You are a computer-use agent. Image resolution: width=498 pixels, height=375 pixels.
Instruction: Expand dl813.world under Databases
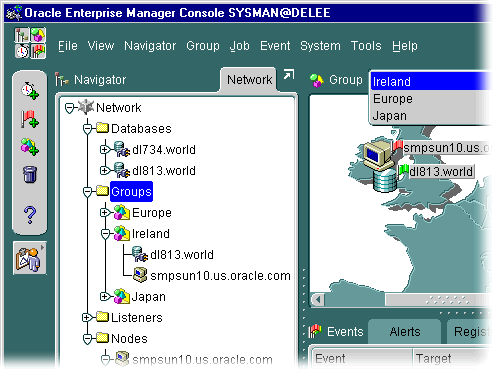105,171
